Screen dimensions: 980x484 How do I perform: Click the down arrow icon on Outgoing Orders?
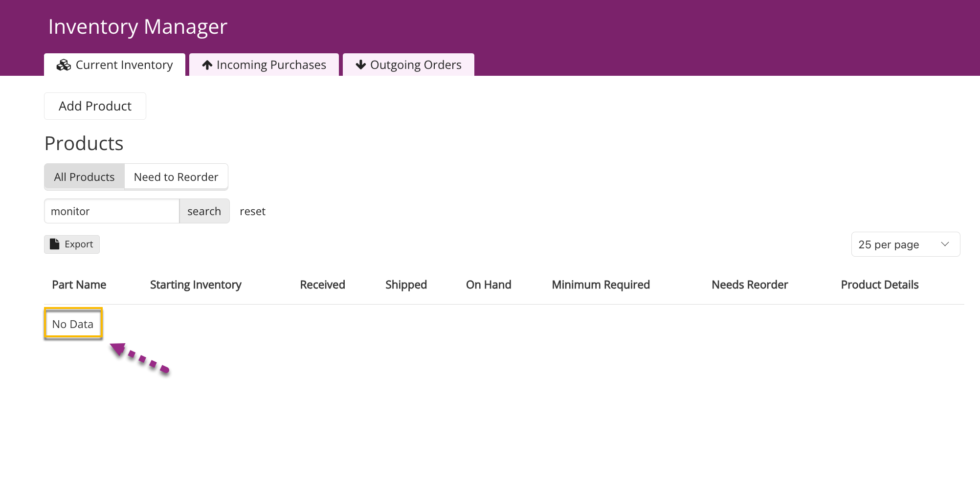(x=361, y=65)
